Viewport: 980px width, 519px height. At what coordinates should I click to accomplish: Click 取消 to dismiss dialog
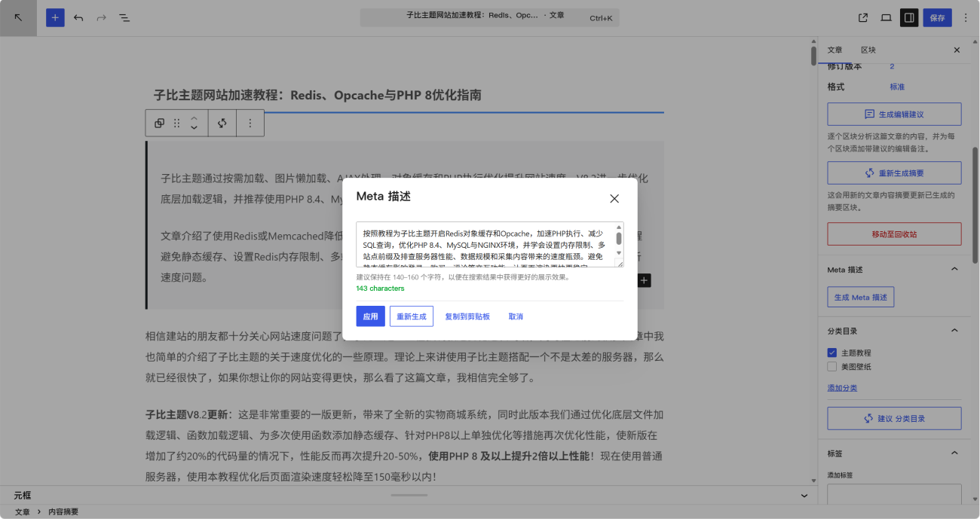tap(516, 316)
